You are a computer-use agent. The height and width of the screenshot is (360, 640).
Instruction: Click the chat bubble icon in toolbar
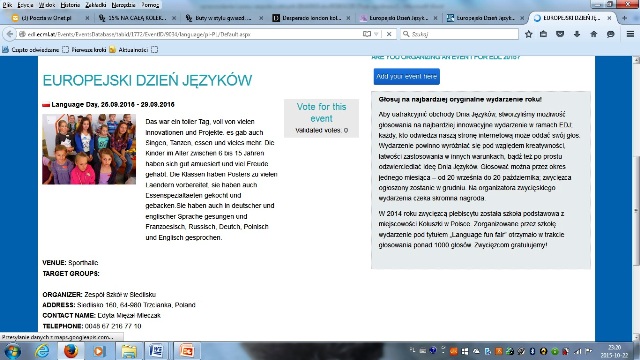(x=611, y=34)
